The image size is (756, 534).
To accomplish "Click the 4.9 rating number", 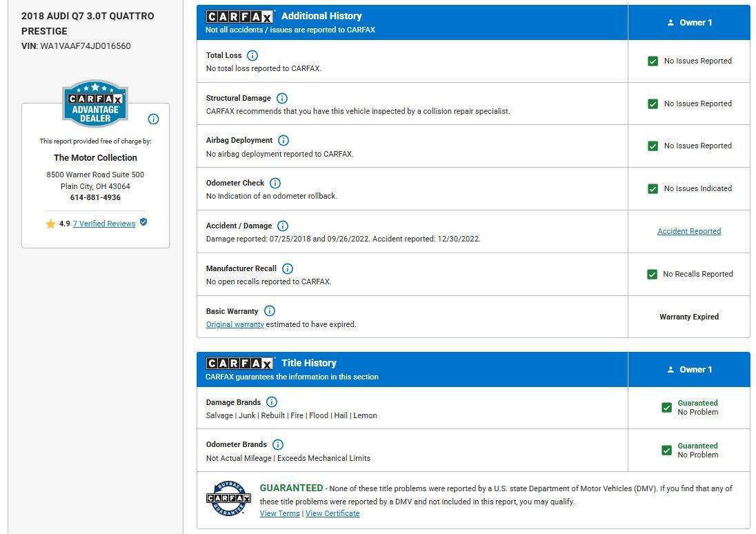I will click(x=65, y=224).
